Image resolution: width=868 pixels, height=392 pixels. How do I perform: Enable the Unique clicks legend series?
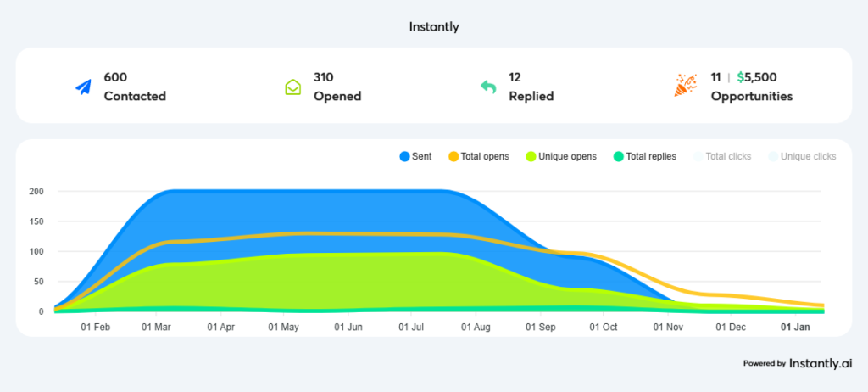tap(802, 157)
